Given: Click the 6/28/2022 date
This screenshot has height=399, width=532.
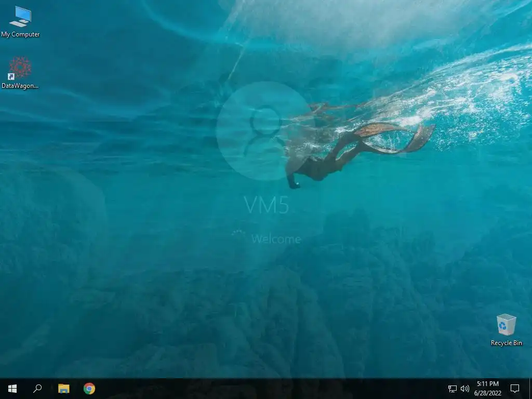Looking at the screenshot, I should point(487,393).
